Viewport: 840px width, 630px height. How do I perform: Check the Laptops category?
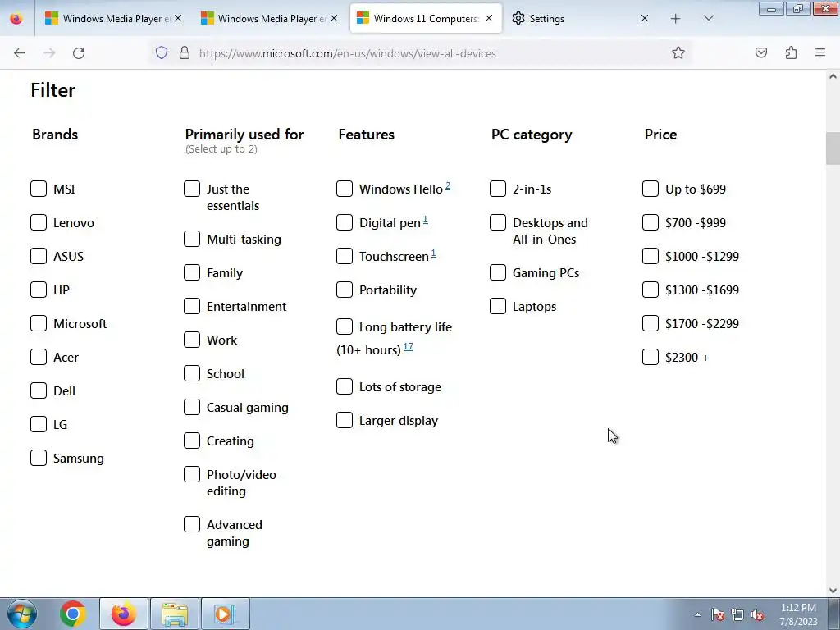click(498, 307)
